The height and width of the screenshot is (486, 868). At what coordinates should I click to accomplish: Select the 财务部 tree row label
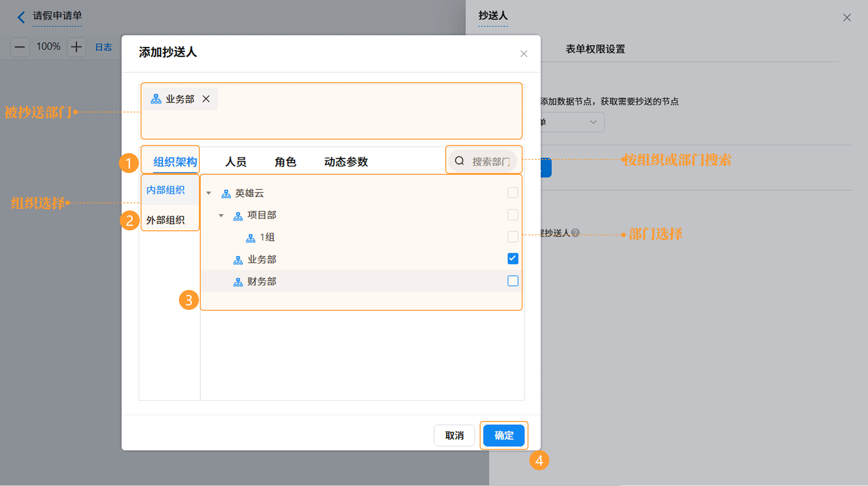(x=262, y=281)
